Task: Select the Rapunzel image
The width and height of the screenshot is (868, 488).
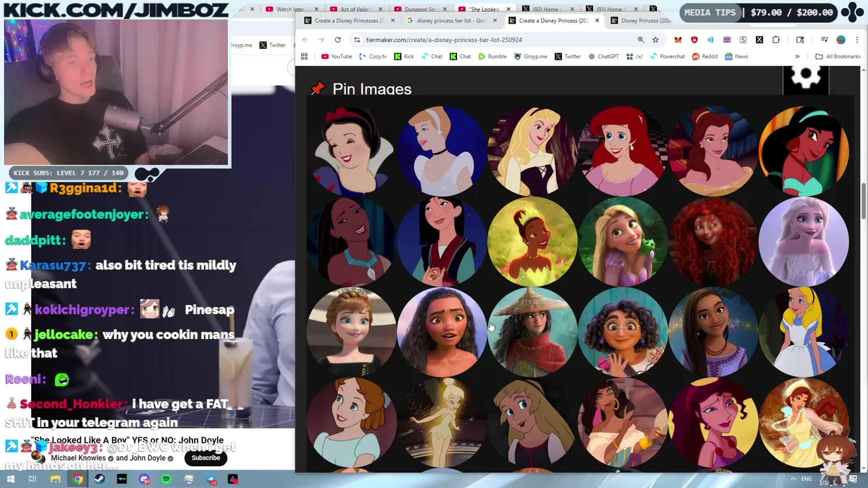Action: [x=623, y=241]
